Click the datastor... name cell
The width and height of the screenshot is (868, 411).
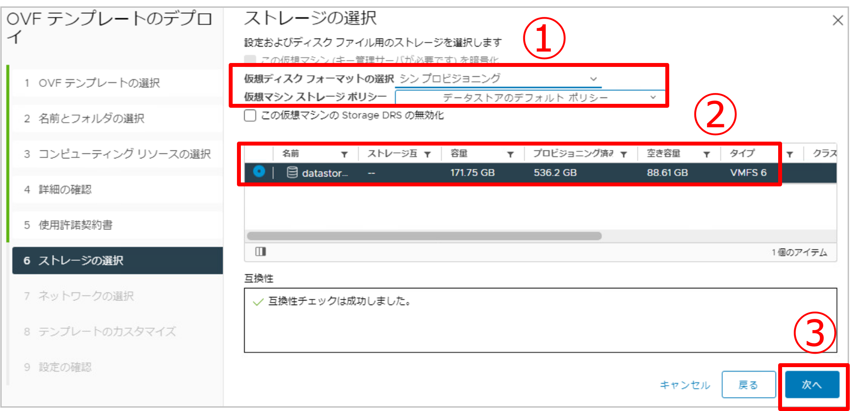coord(325,173)
